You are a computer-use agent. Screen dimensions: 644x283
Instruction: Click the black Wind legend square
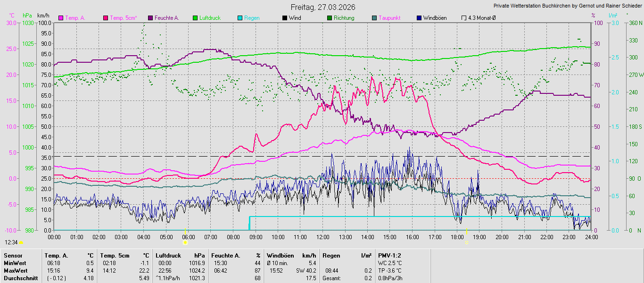284,18
